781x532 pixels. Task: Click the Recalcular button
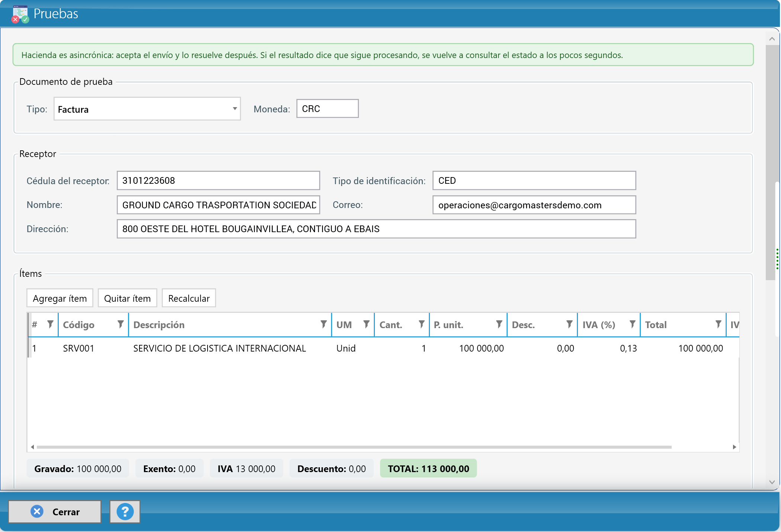click(189, 298)
